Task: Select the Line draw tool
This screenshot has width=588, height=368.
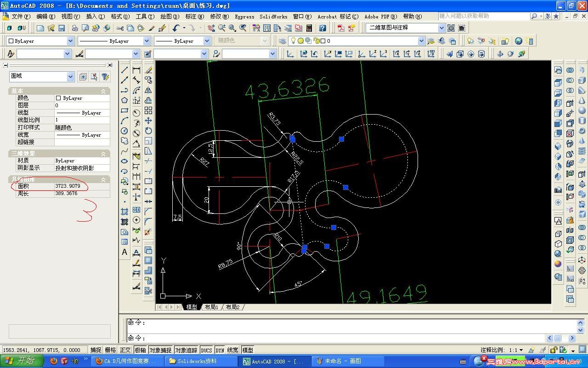Action: tap(124, 70)
